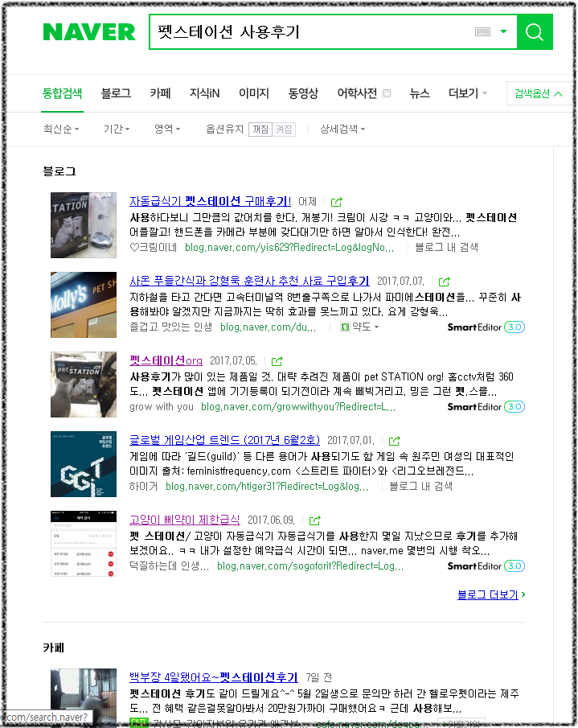Open blog post 자동급식기 펫스테이션 구매후기!
Viewport: 578px width, 728px height.
(210, 201)
